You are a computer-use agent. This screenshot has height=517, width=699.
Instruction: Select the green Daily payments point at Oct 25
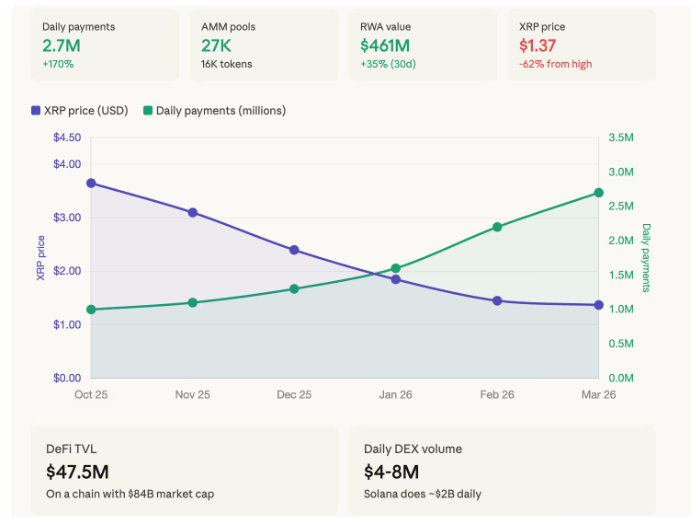(91, 309)
